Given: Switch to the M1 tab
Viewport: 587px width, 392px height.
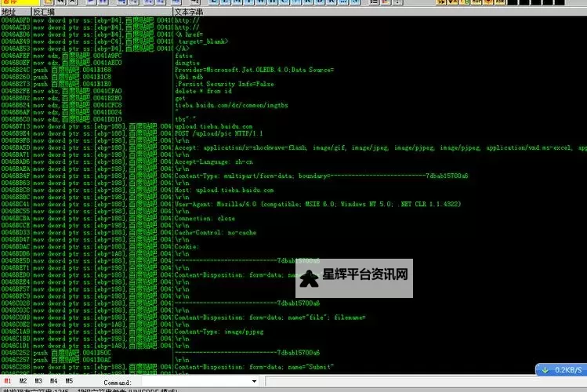Looking at the screenshot, I should [x=8, y=381].
